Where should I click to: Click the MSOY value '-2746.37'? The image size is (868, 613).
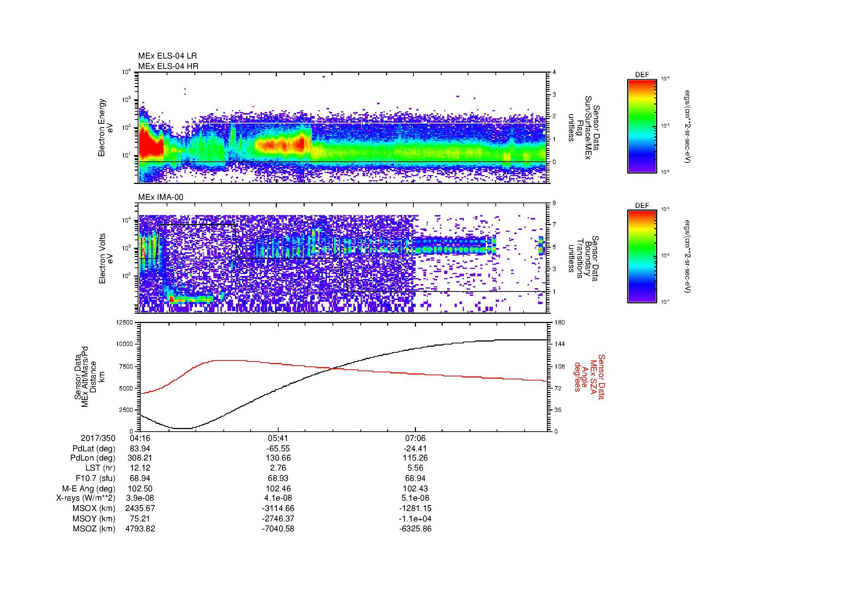click(x=278, y=518)
